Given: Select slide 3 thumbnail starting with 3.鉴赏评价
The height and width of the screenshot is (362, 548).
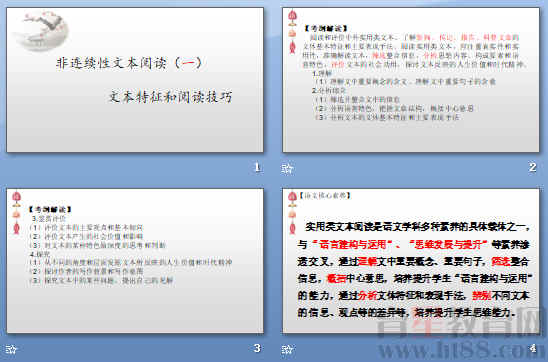Looking at the screenshot, I should coord(135,261).
